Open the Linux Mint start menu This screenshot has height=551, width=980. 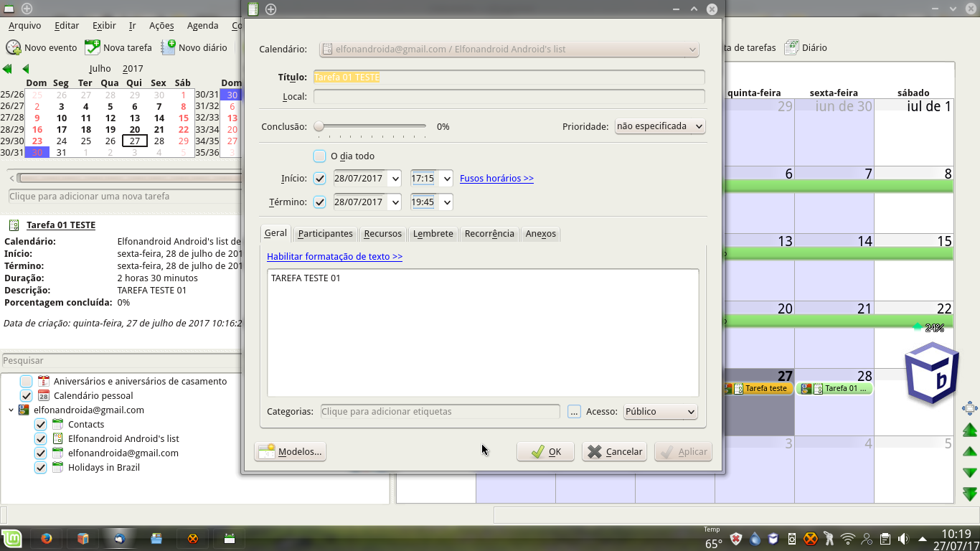[x=11, y=539]
